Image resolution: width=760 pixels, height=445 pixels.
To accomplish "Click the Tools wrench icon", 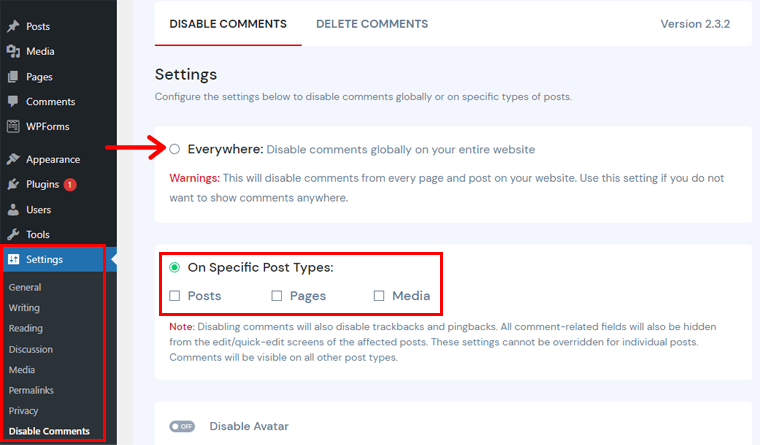I will click(13, 234).
